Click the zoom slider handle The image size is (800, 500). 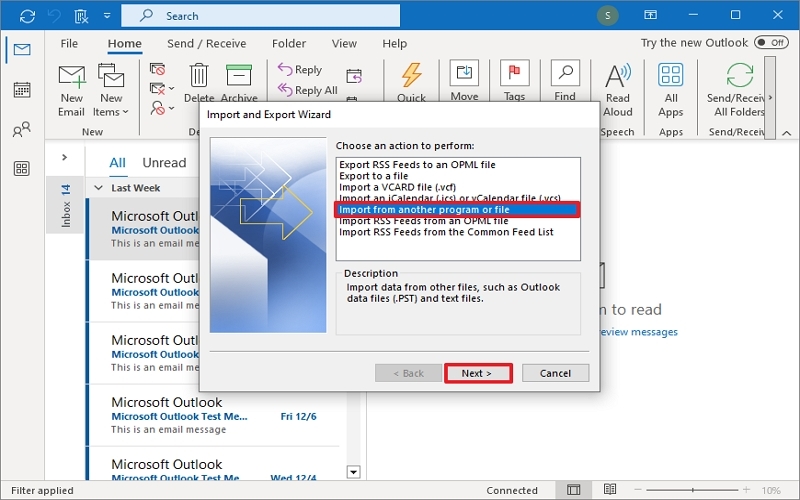(692, 490)
